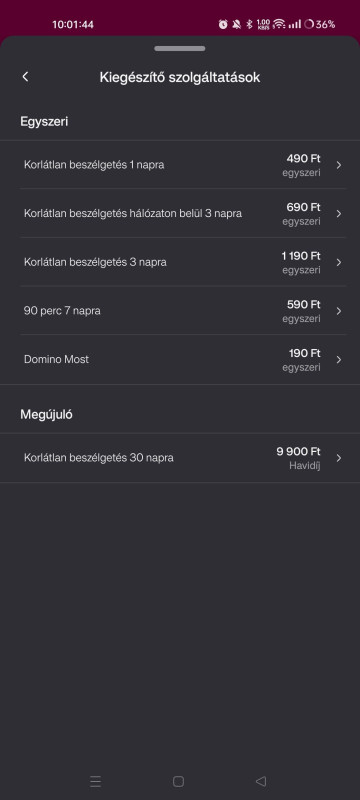Screen dimensions: 360x800
Task: Tap the battery indicator showing 36%
Action: coord(319,24)
